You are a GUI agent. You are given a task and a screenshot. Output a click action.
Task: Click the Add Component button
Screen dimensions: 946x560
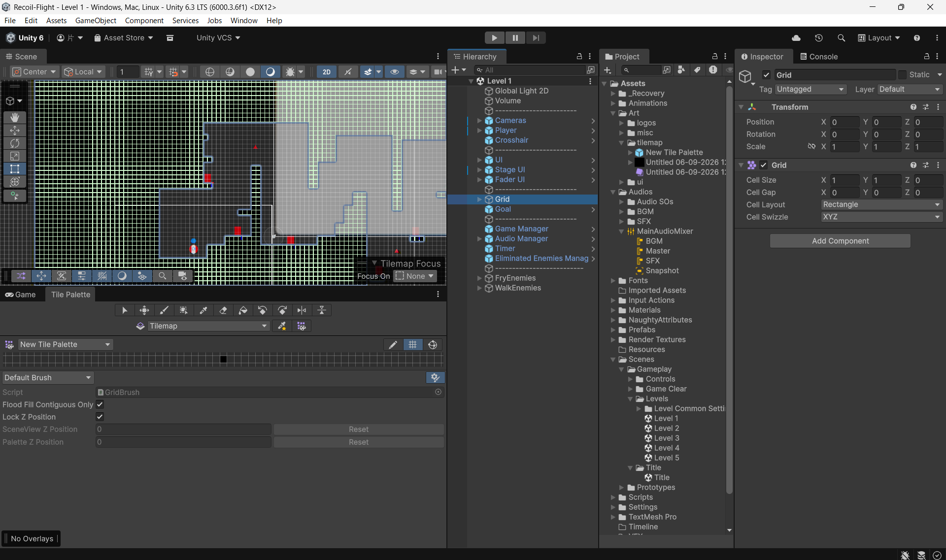tap(840, 241)
